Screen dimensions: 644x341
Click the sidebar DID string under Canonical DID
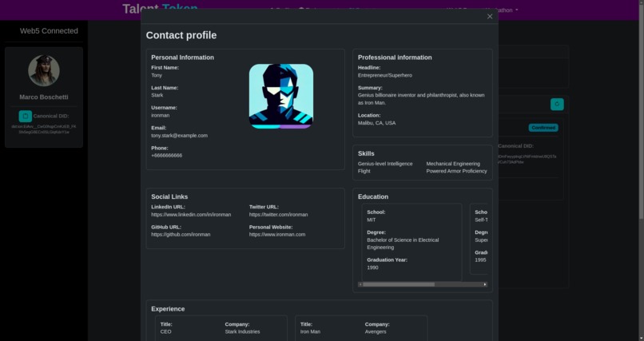click(43, 129)
